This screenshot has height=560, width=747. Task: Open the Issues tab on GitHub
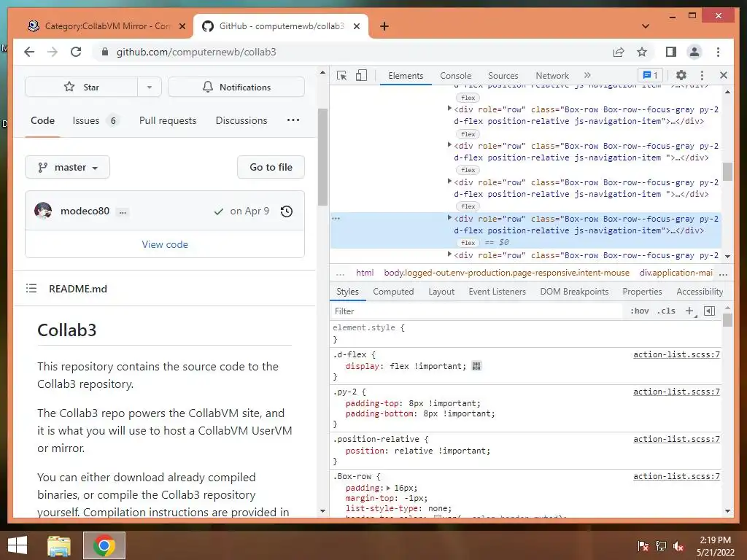point(95,120)
